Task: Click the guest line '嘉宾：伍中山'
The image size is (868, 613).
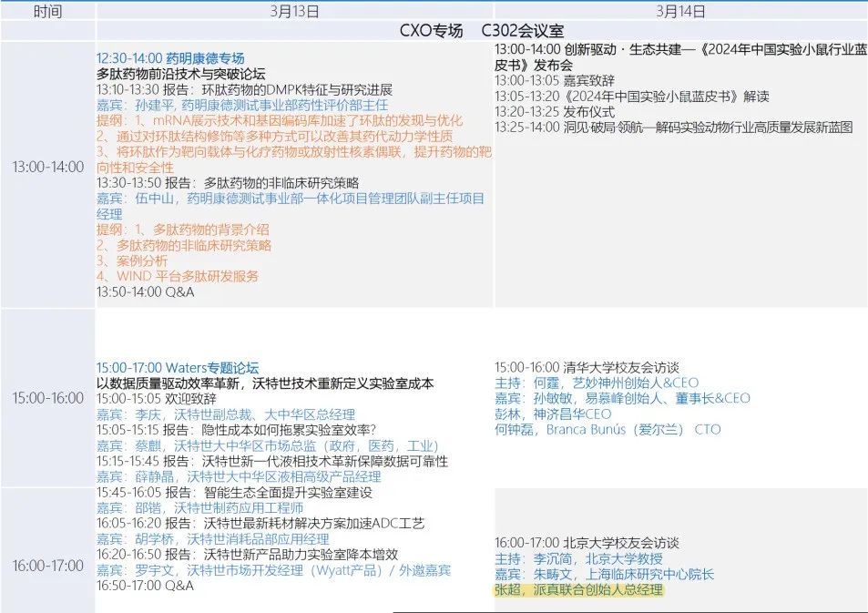Action: pos(291,199)
